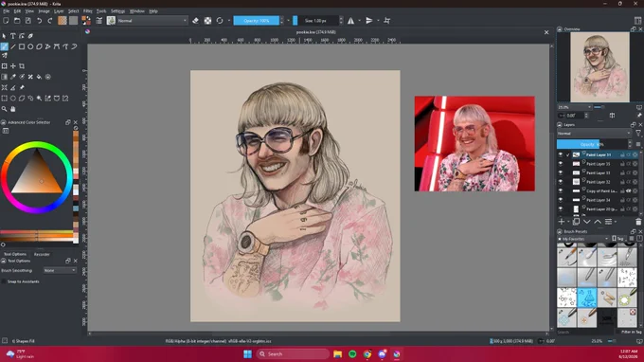Open the brush editor settings
The width and height of the screenshot is (644, 362).
99,21
